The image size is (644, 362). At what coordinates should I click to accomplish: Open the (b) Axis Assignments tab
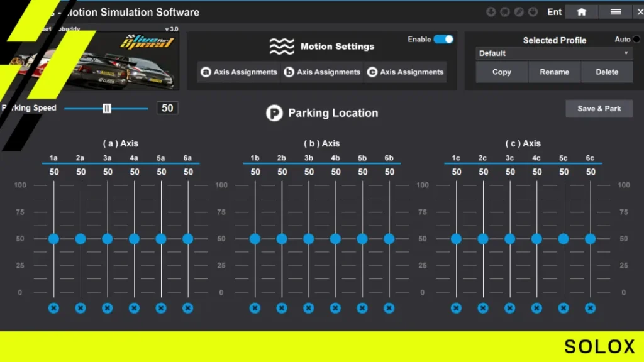coord(322,72)
